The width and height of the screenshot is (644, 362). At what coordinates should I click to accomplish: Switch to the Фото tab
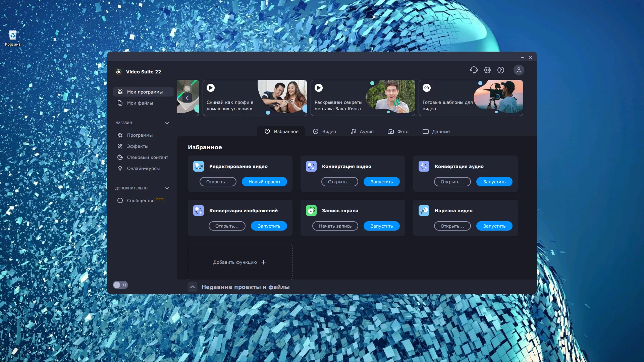click(398, 131)
